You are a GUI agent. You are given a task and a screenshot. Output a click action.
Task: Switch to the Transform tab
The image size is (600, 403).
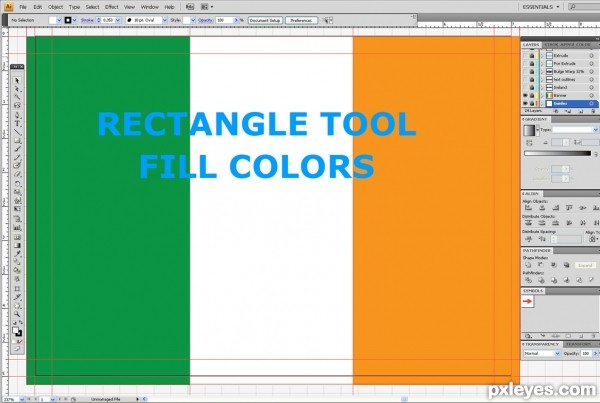click(578, 344)
